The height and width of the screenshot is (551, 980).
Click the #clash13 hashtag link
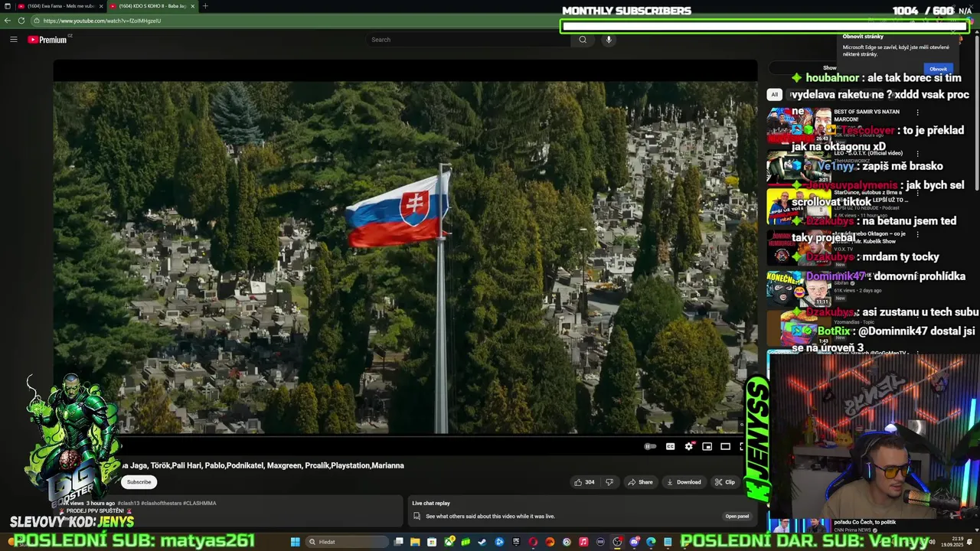coord(128,504)
